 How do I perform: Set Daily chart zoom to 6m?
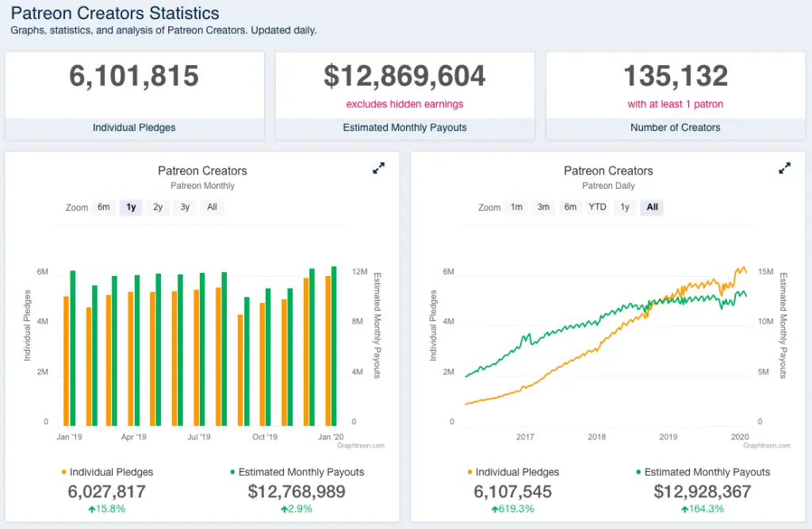pos(570,207)
